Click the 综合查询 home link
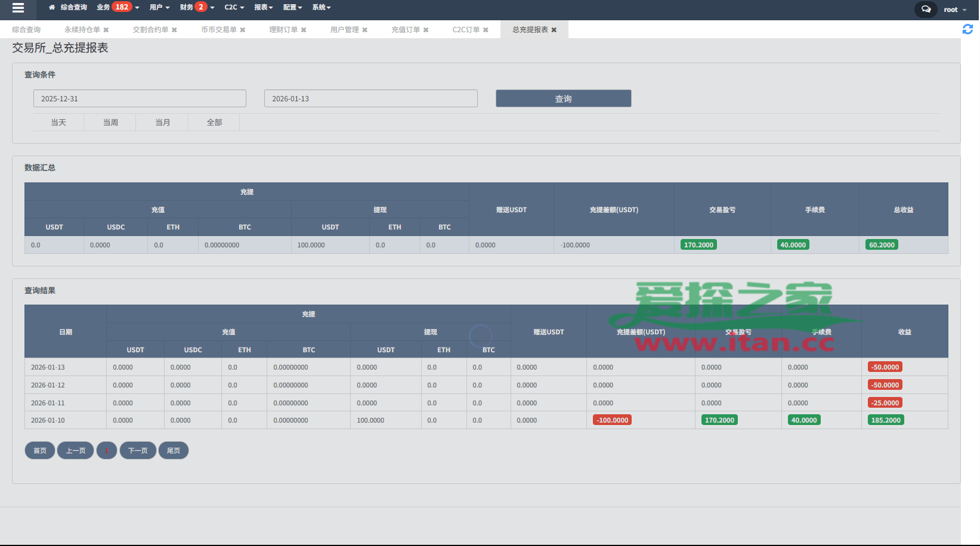This screenshot has height=546, width=980. click(69, 7)
